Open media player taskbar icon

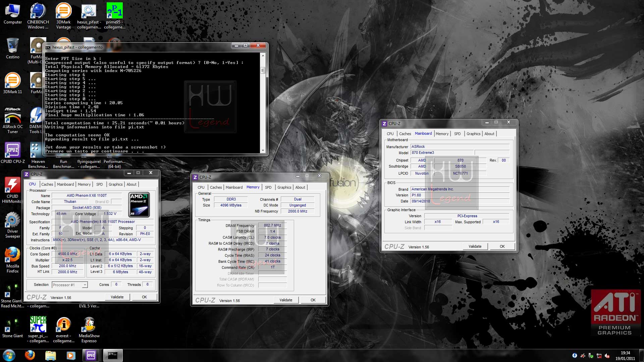pos(71,355)
